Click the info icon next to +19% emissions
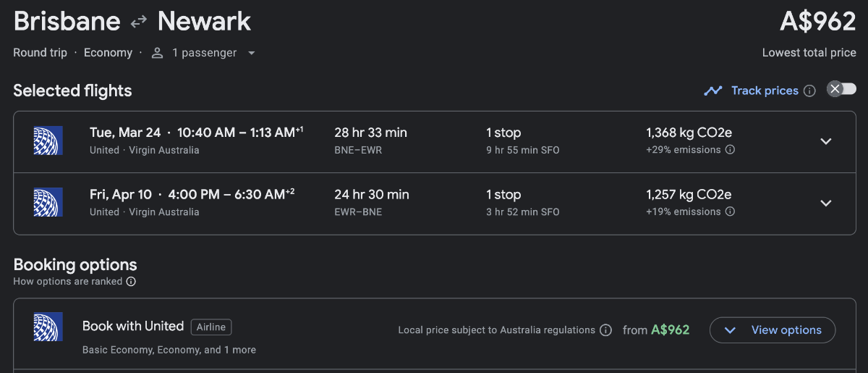 coord(730,212)
